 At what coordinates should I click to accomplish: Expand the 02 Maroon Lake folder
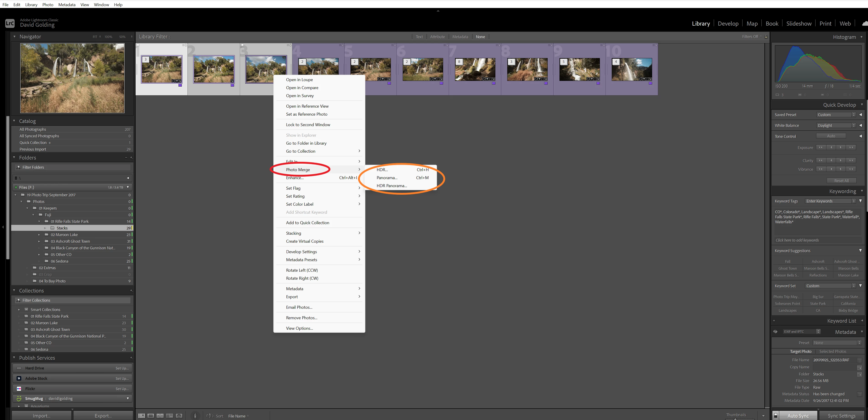click(39, 234)
